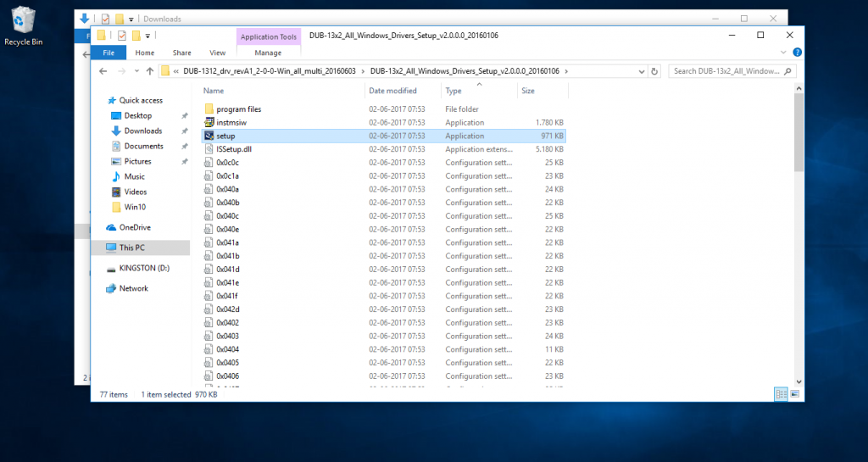Image resolution: width=868 pixels, height=462 pixels.
Task: Click the Network icon in navigation pane
Action: pyautogui.click(x=111, y=288)
